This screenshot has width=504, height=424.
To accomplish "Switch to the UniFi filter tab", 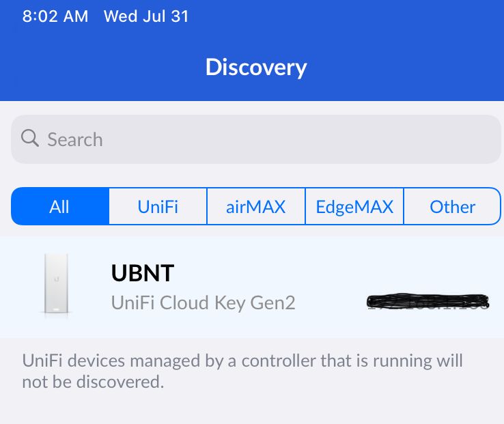I will (x=158, y=207).
